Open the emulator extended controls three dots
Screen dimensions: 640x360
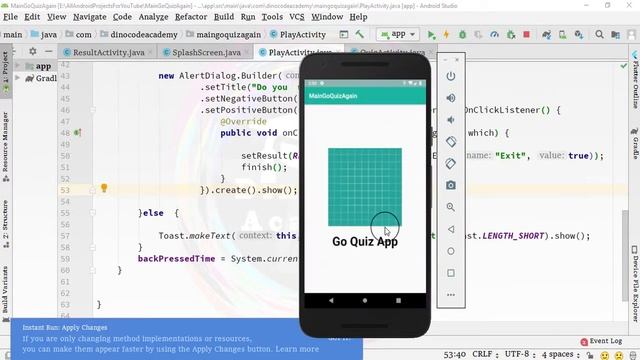pyautogui.click(x=451, y=295)
